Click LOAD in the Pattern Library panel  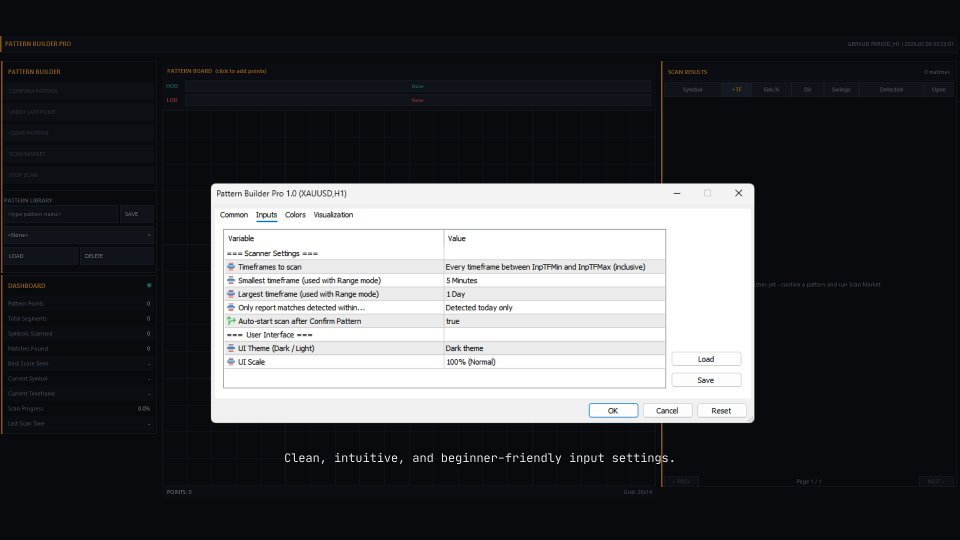tap(41, 256)
